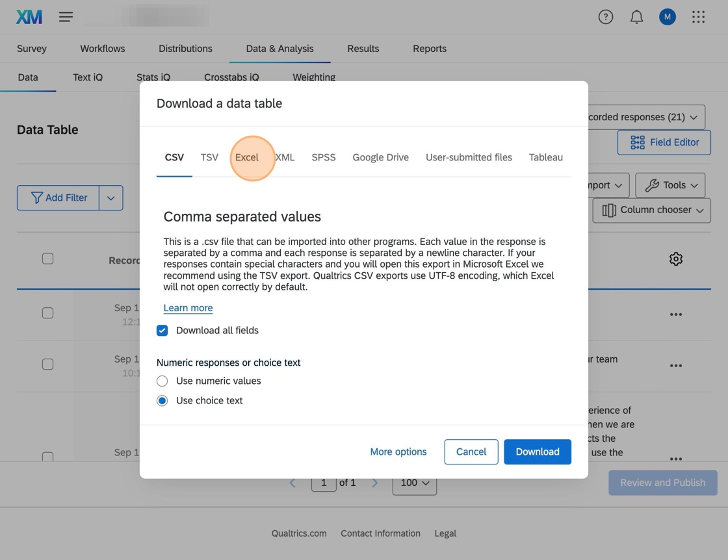Open the Tableau tab
The image size is (728, 560).
(545, 158)
